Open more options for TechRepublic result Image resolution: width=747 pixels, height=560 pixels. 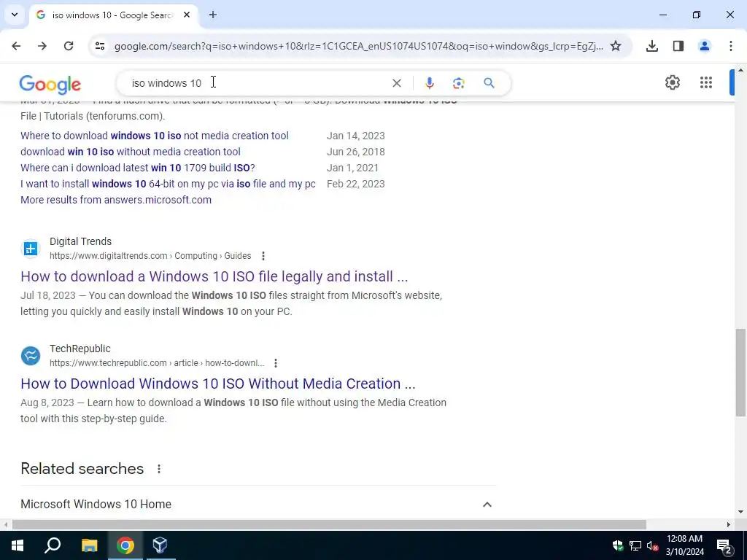(275, 363)
